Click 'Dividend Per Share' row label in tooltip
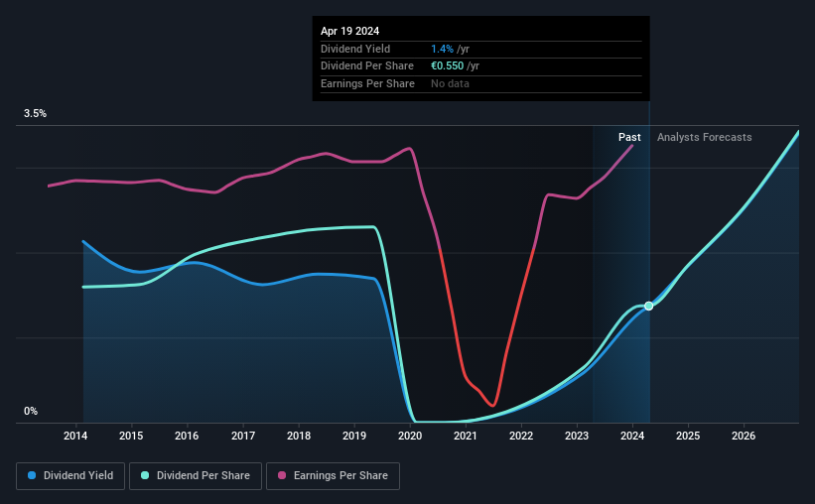The image size is (815, 504). click(367, 66)
